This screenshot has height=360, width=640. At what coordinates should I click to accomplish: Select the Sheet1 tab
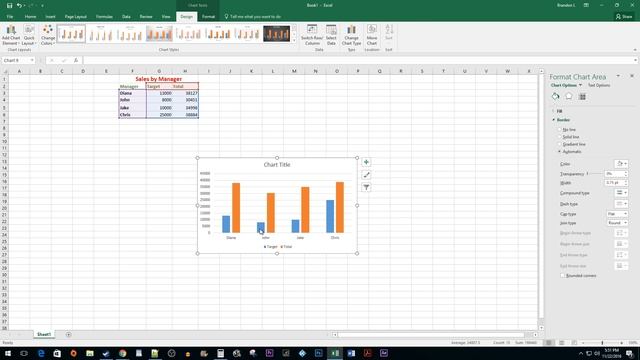(x=44, y=334)
